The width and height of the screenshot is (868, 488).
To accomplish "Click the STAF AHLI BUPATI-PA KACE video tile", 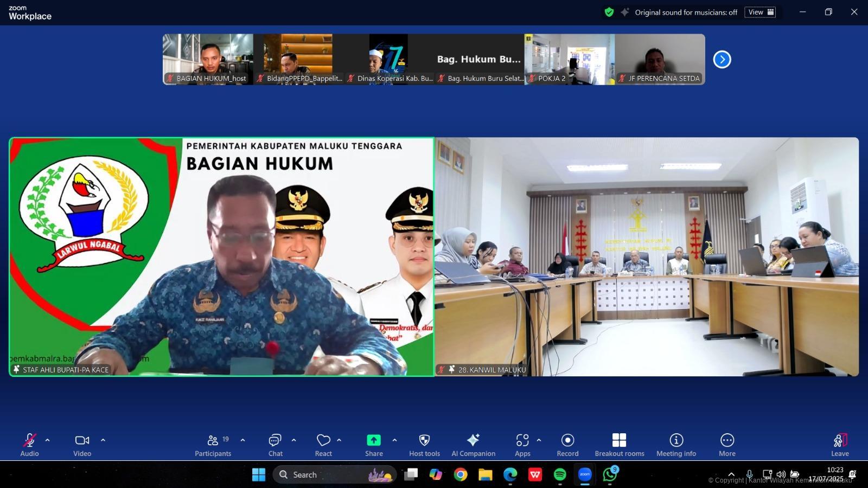I will (x=221, y=256).
